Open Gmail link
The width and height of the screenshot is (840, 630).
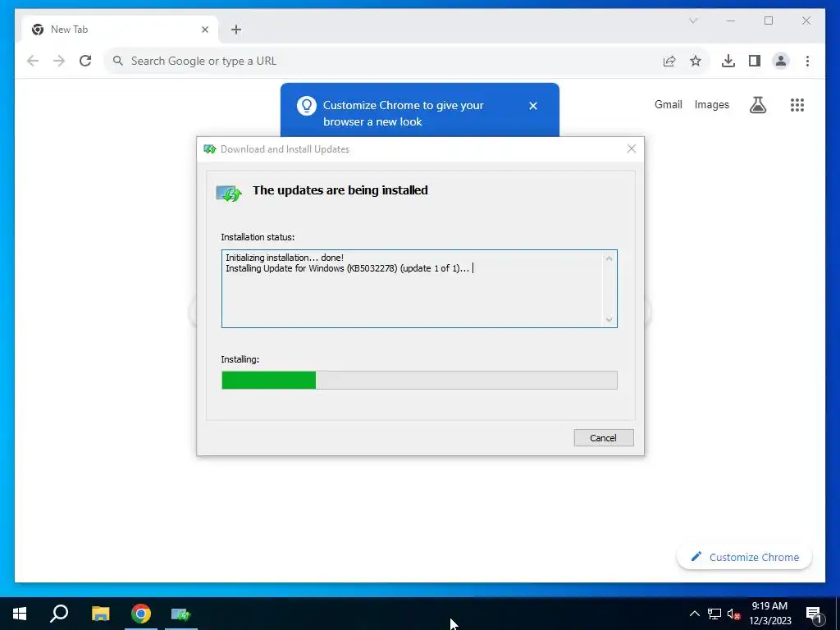tap(668, 104)
